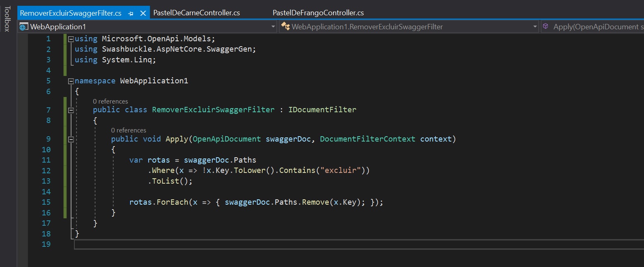Viewport: 644px width, 267px height.
Task: Switch to PastelDeCarneController.cs tab
Action: 196,13
